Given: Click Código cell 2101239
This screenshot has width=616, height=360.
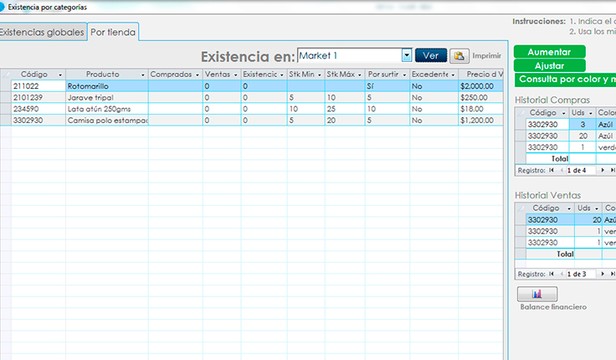Looking at the screenshot, I should tap(38, 97).
